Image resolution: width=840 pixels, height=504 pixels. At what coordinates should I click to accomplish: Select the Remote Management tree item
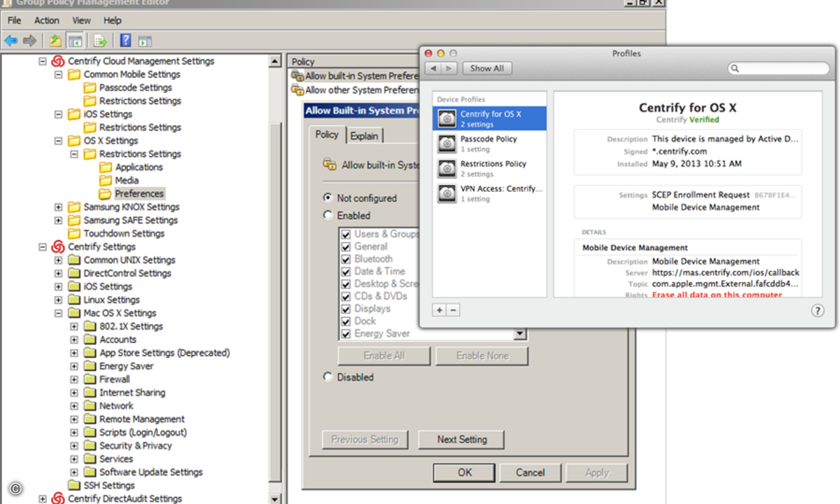142,419
